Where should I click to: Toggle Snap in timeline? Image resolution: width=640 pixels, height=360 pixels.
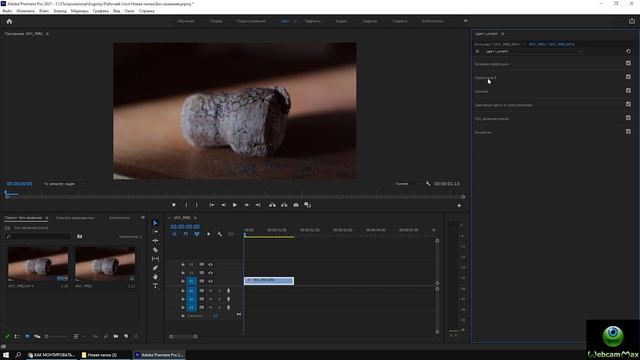tap(185, 234)
